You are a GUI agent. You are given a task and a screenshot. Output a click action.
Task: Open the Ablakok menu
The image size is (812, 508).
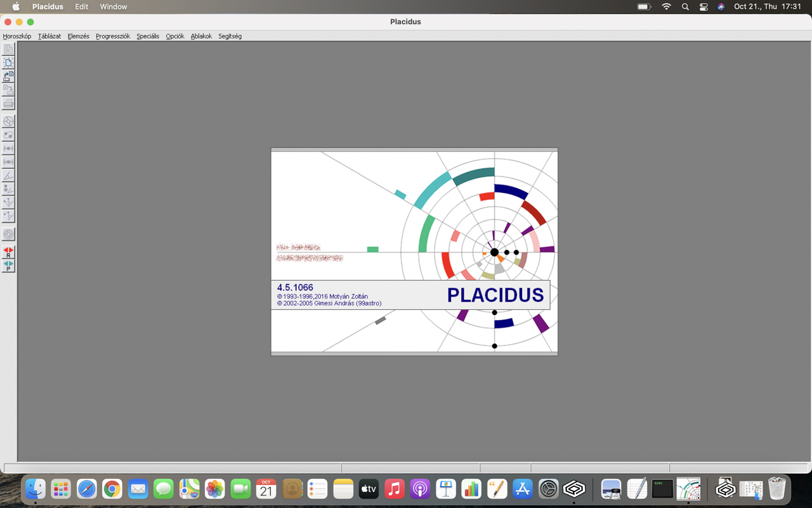tap(201, 36)
